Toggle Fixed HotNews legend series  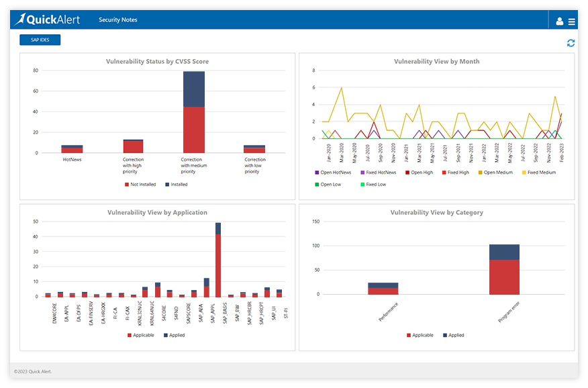click(x=379, y=173)
